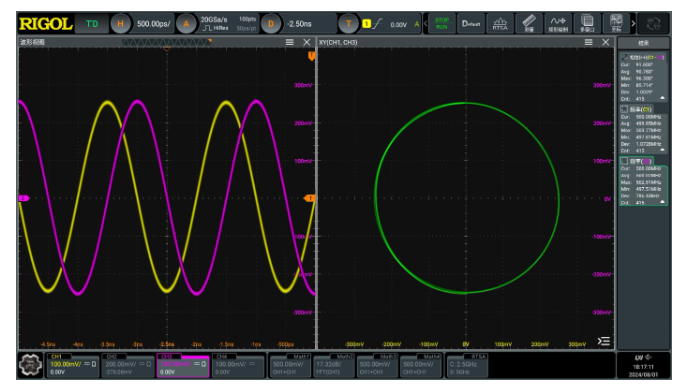Open the acquisition A menu button

[x=186, y=24]
